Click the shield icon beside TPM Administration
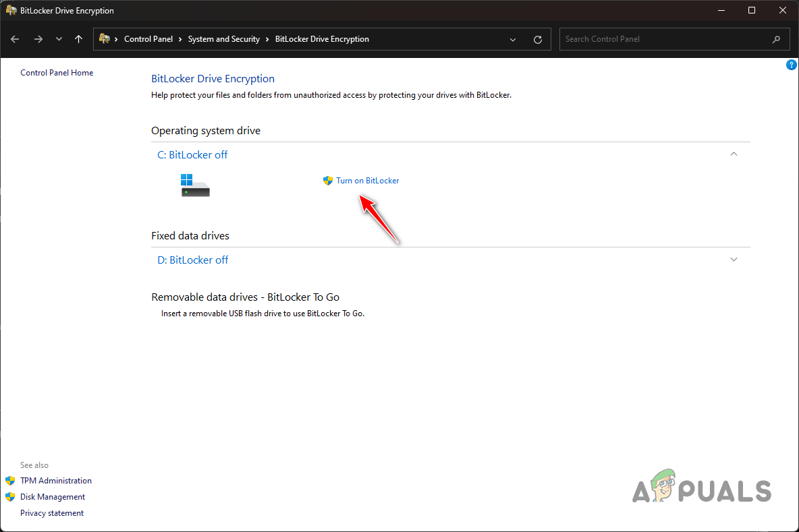The width and height of the screenshot is (799, 532). pos(11,480)
